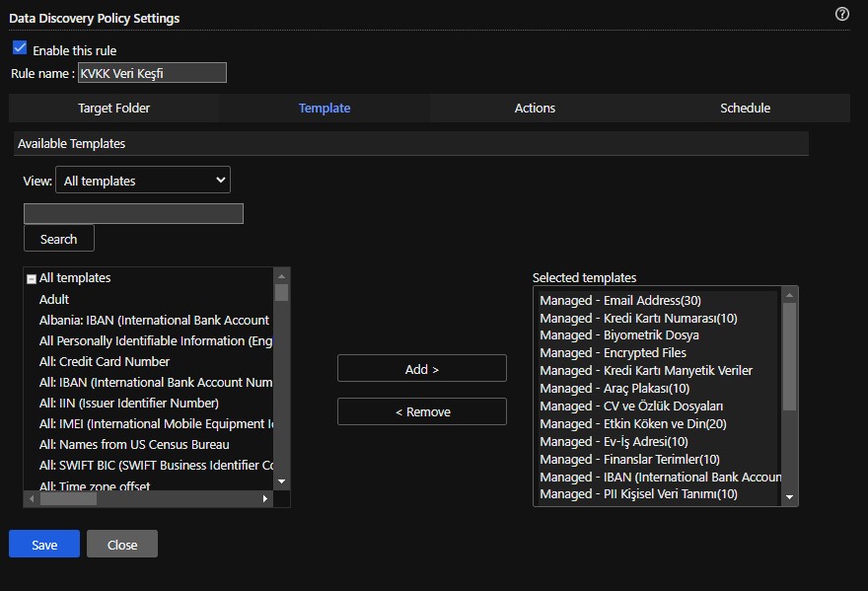Collapse the All templates tree node

(x=32, y=279)
